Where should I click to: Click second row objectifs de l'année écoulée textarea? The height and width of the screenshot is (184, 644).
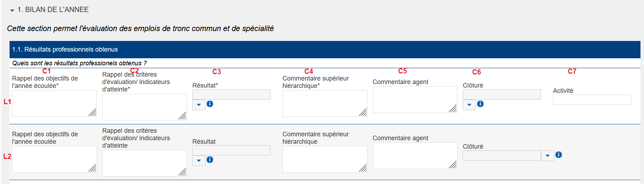[x=54, y=159]
